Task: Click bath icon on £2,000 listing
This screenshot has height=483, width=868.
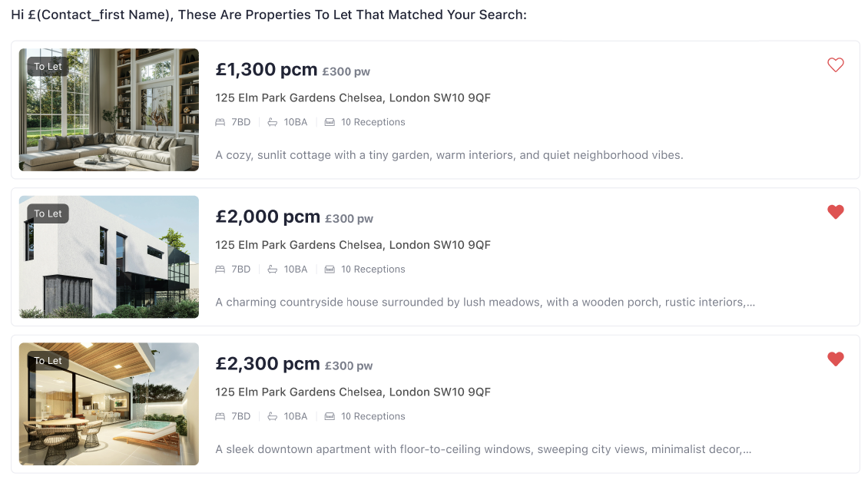Action: pyautogui.click(x=273, y=270)
